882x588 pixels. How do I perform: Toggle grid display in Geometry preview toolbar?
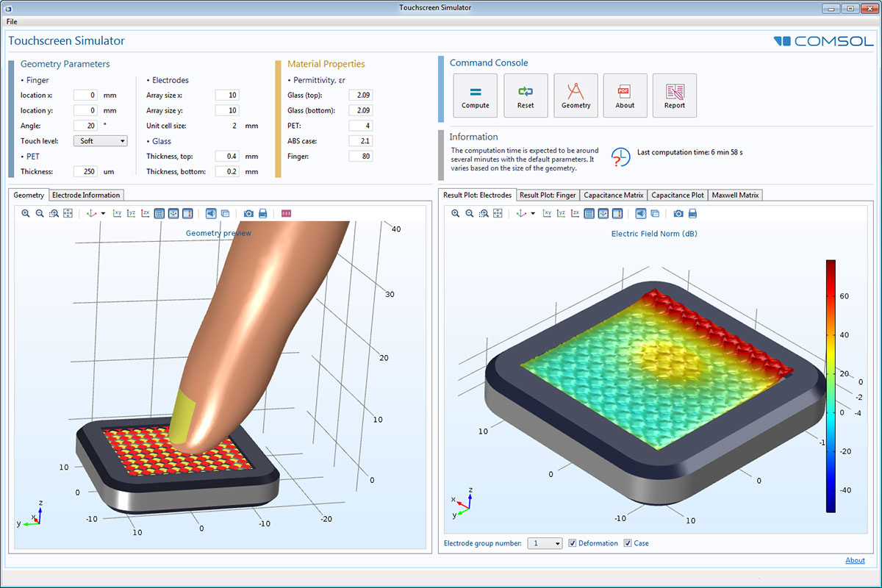click(159, 213)
